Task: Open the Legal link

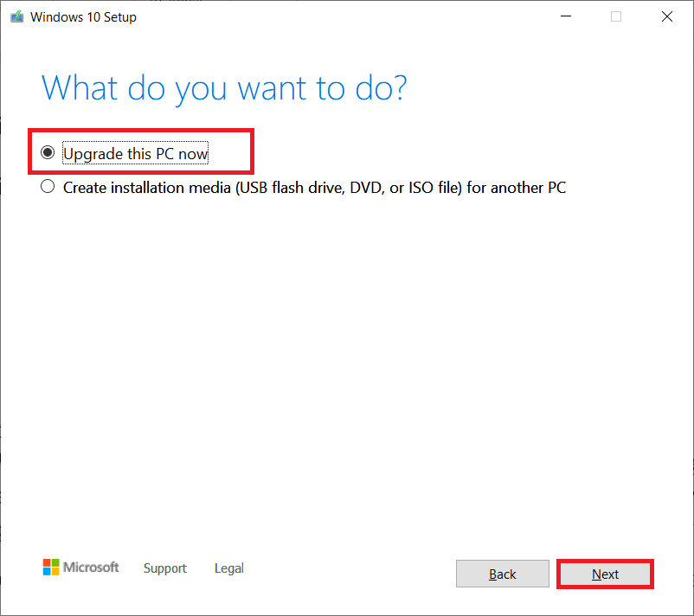Action: pyautogui.click(x=228, y=568)
